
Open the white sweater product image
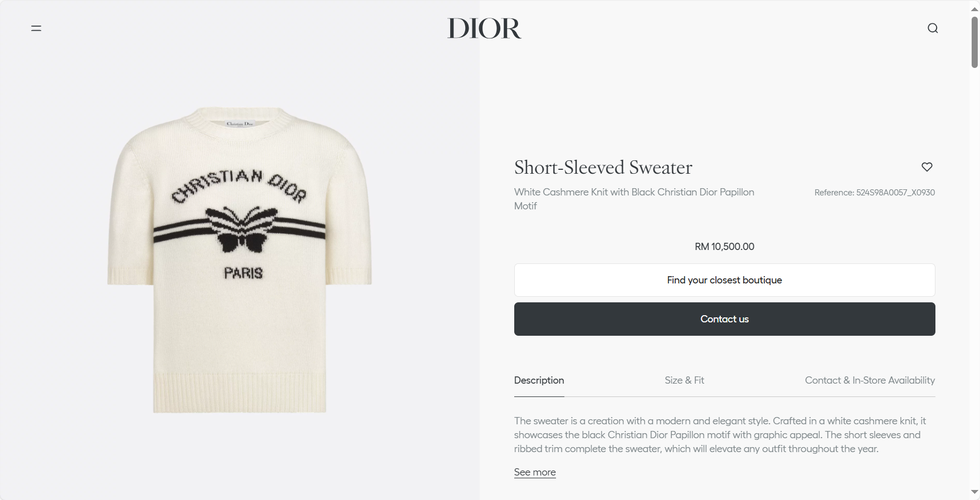tap(240, 260)
